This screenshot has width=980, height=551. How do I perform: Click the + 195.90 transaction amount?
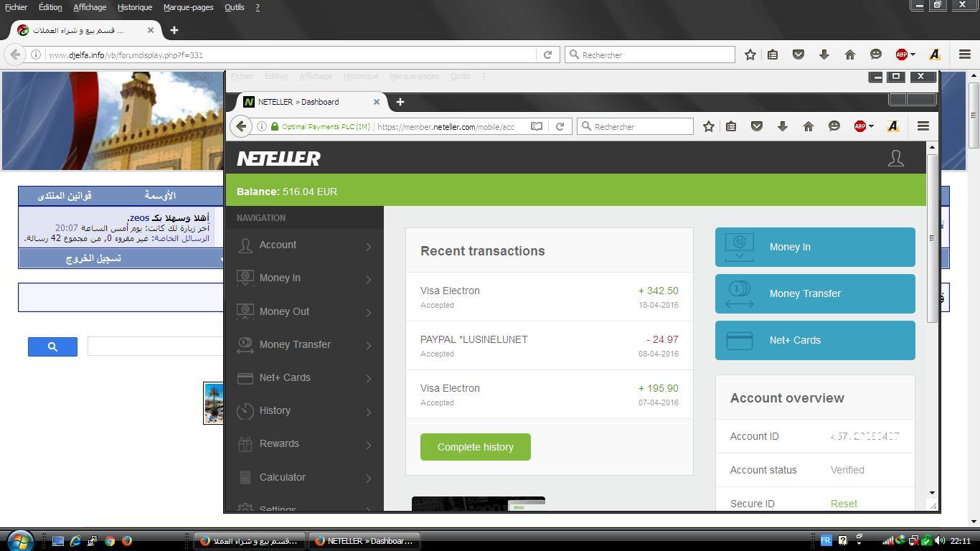click(x=658, y=388)
